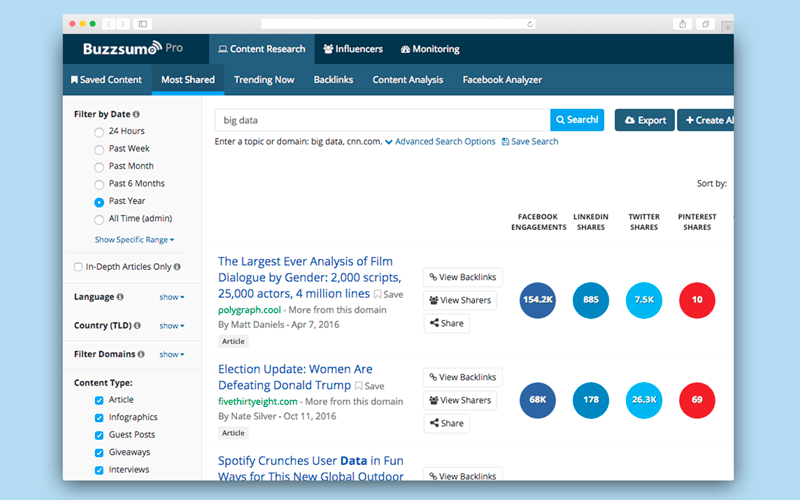Open the Content Research tab
The image size is (800, 500).
(x=262, y=49)
